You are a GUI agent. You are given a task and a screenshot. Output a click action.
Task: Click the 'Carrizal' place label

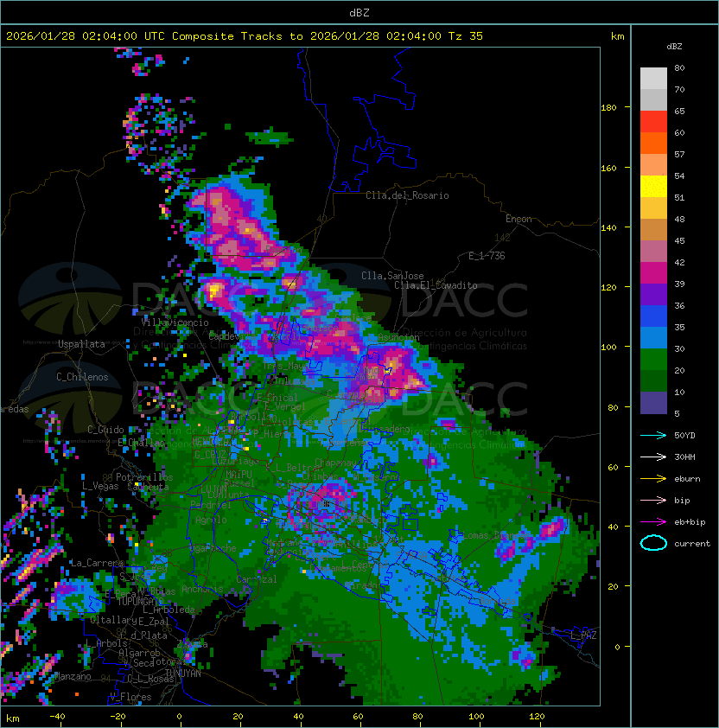257,579
